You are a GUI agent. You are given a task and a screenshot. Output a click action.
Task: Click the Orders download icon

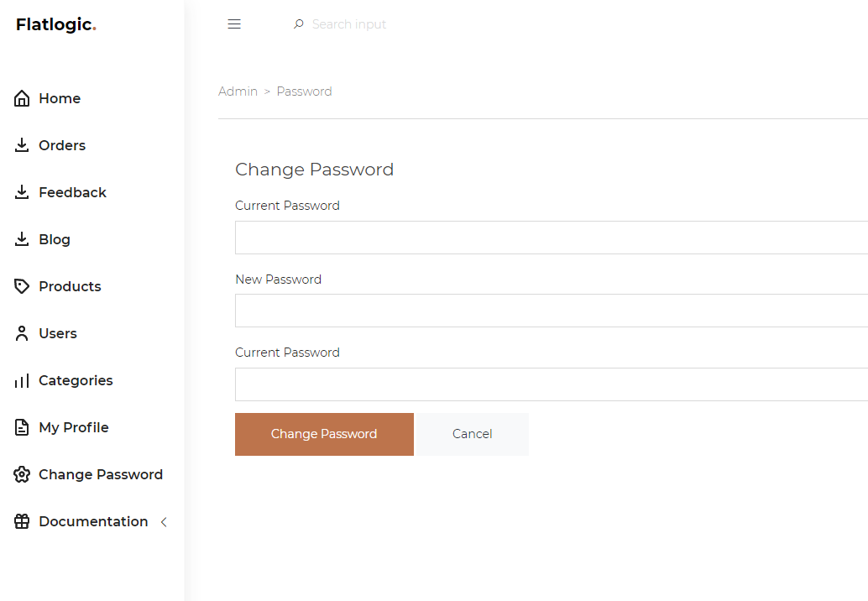22,145
